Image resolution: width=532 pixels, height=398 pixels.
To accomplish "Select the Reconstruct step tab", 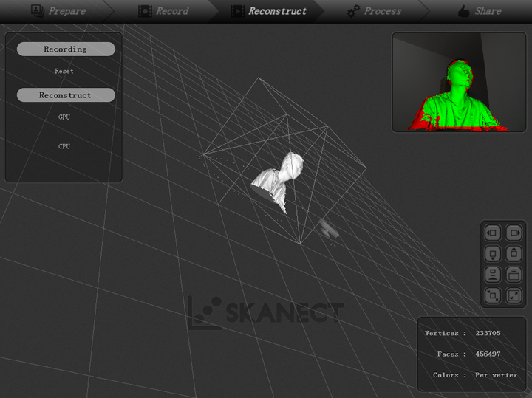I will pyautogui.click(x=269, y=11).
